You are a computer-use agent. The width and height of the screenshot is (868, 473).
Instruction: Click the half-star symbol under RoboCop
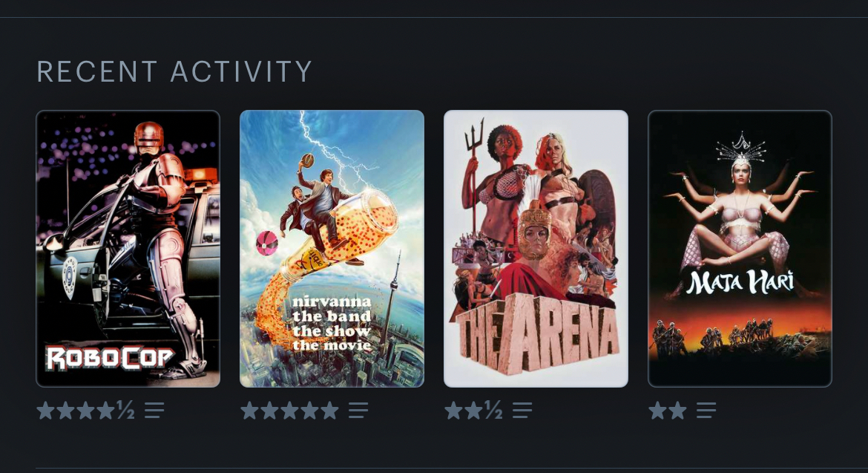point(125,410)
